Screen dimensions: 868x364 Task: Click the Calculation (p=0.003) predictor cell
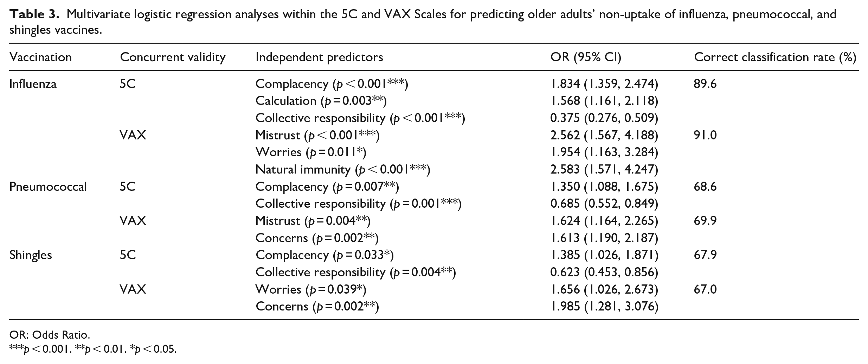pyautogui.click(x=321, y=101)
